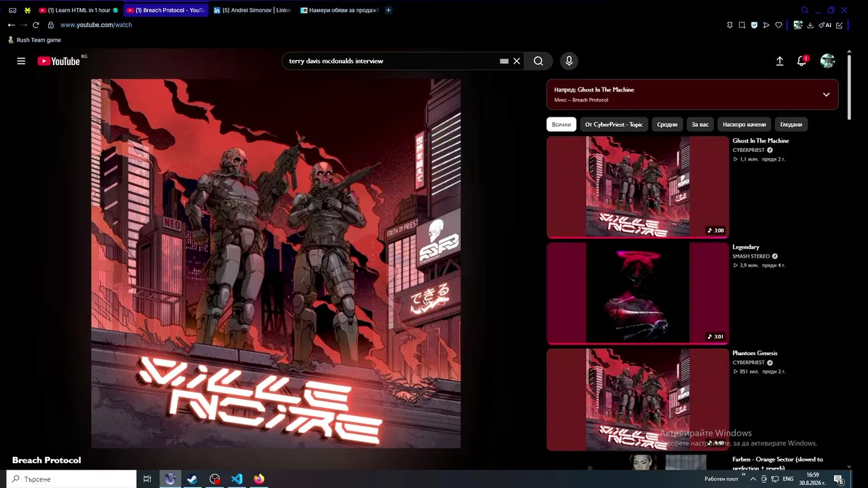This screenshot has height=488, width=868.
Task: Click the browser address bar URL
Action: 96,25
